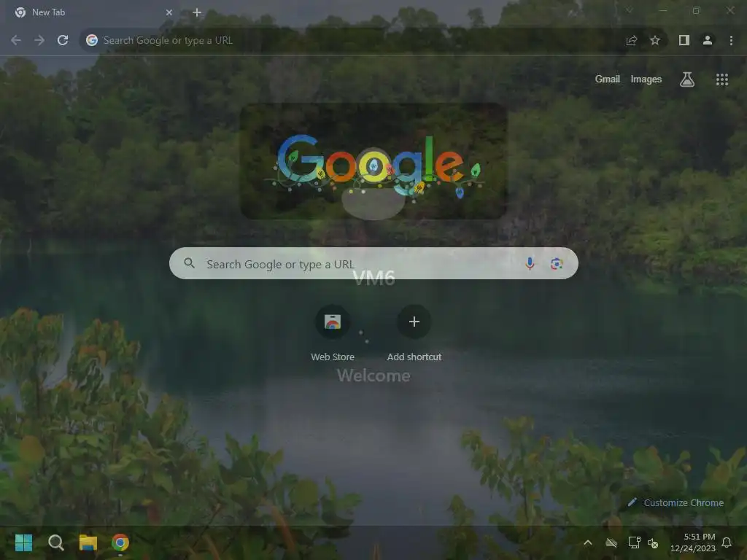The image size is (747, 560).
Task: Open File Explorer from the taskbar
Action: [88, 542]
